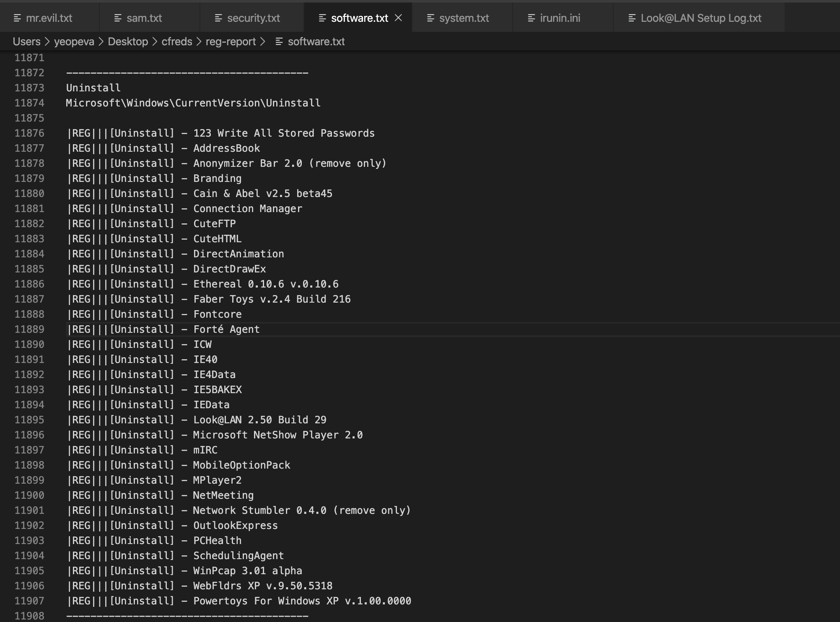The height and width of the screenshot is (622, 840).
Task: Switch to the irunin.ini tab
Action: point(560,18)
